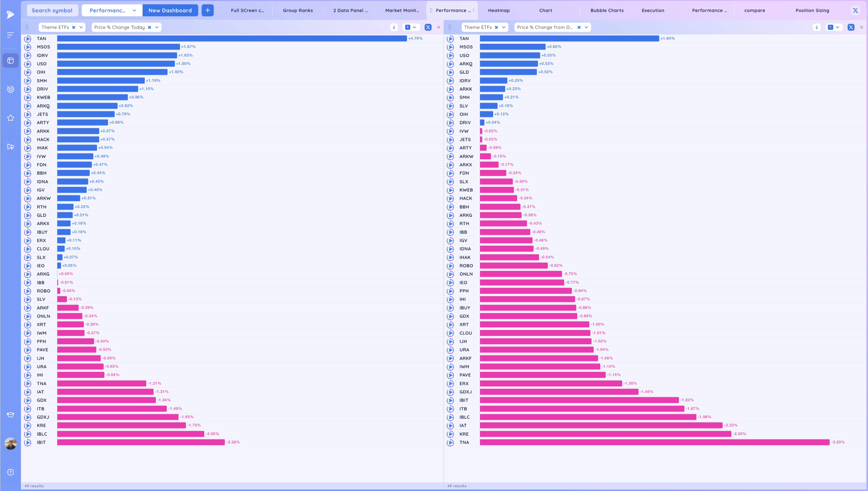This screenshot has width=868, height=491.
Task: Click the Search symbol input field
Action: [x=52, y=10]
